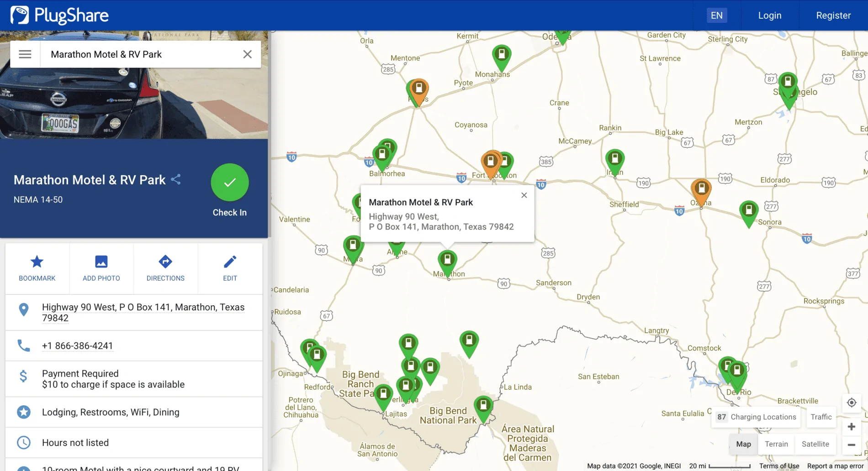Click the address Highway 90 West link
The height and width of the screenshot is (471, 868).
pyautogui.click(x=143, y=313)
